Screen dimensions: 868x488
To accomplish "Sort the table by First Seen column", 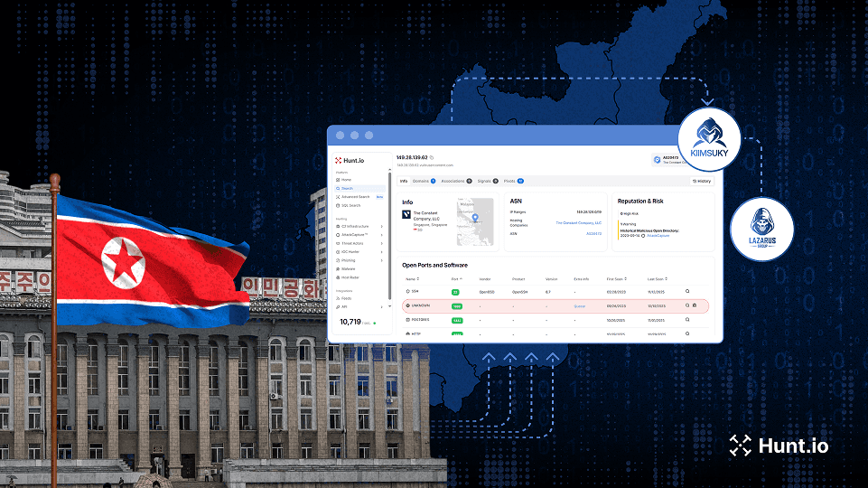I will 617,279.
